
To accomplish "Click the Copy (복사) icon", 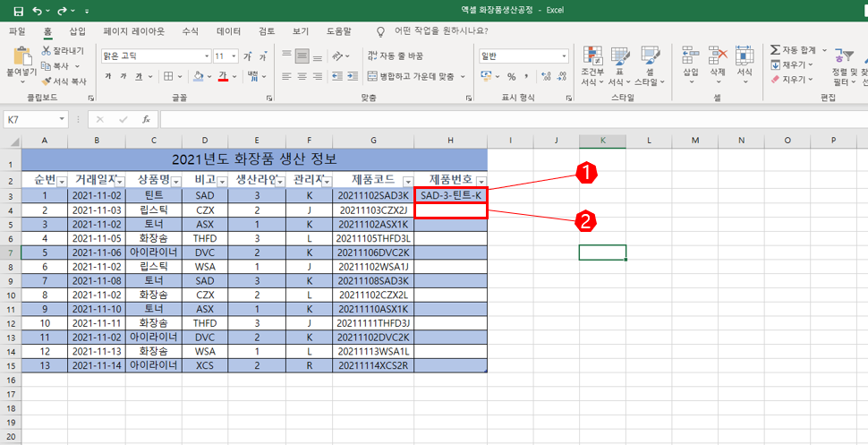I will tap(46, 66).
